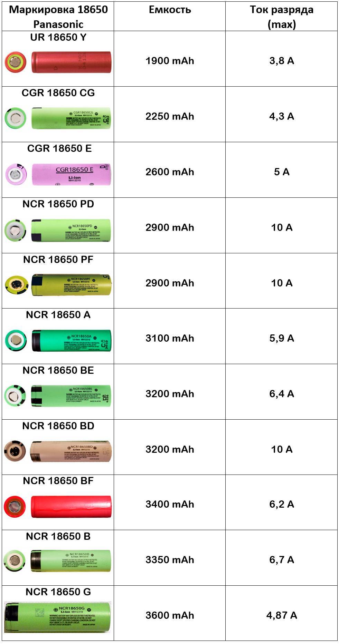
Task: Click the NCR 18650 B battery image
Action: pyautogui.click(x=71, y=561)
